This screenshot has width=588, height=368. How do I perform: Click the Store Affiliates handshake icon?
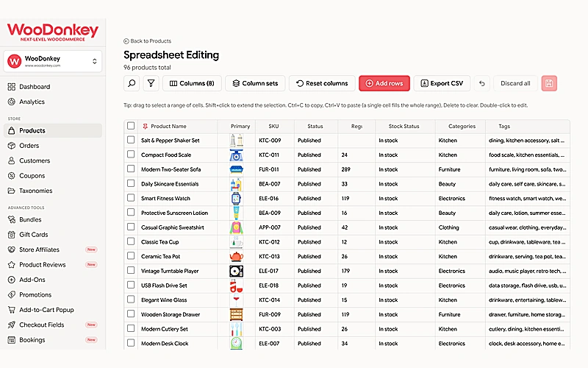(x=12, y=250)
